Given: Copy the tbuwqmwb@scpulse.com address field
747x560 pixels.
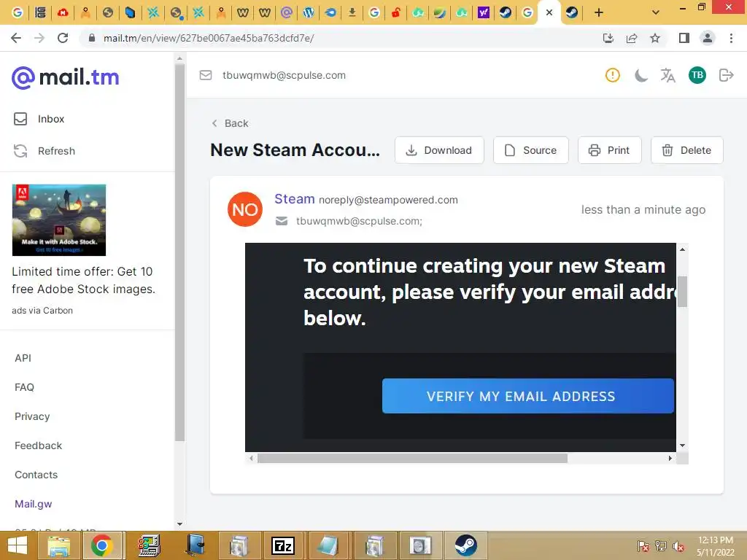Looking at the screenshot, I should coord(284,75).
